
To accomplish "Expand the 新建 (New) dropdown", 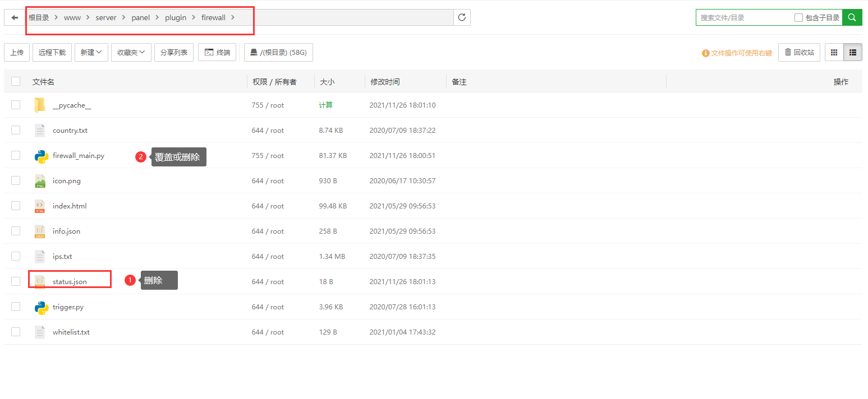I will (91, 52).
